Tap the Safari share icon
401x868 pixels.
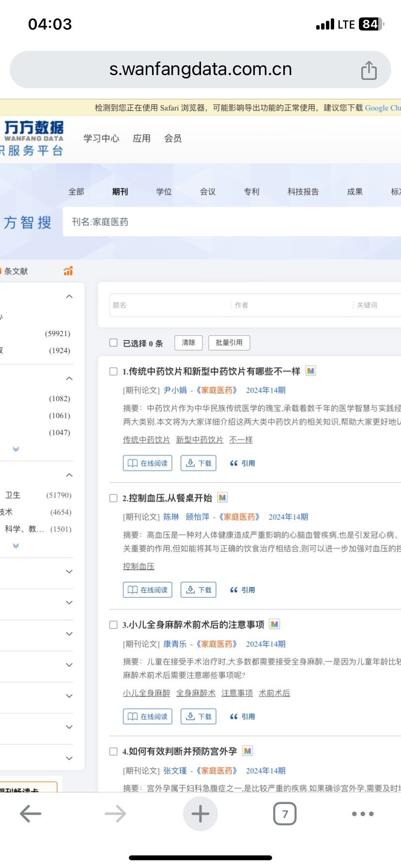(x=369, y=70)
